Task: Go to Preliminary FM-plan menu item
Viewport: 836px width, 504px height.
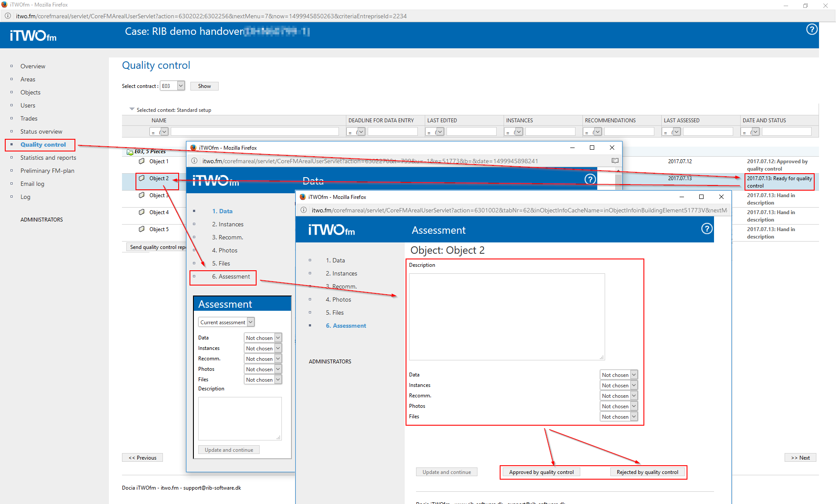Action: [47, 171]
